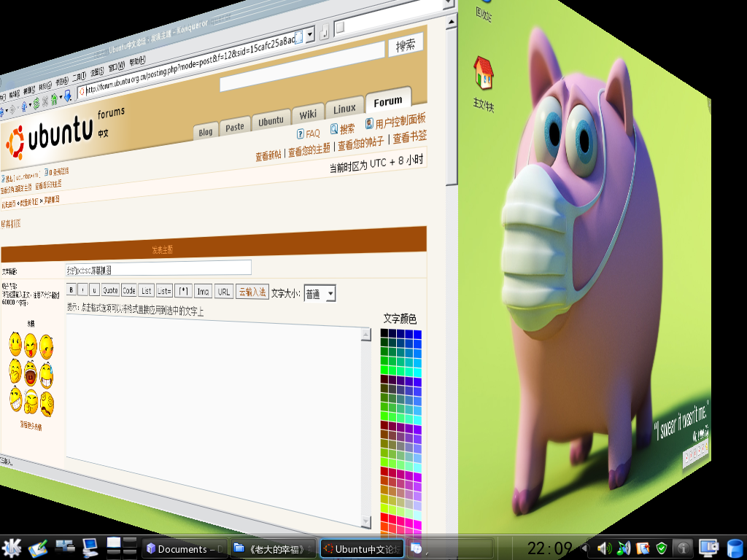
Task: Click the Img insert button
Action: point(203,292)
